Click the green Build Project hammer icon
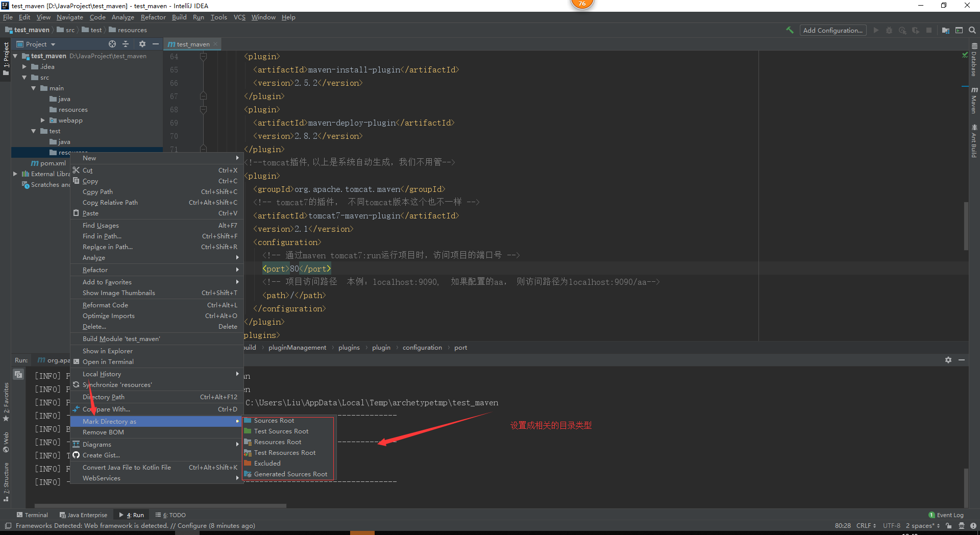The width and height of the screenshot is (980, 535). 790,30
